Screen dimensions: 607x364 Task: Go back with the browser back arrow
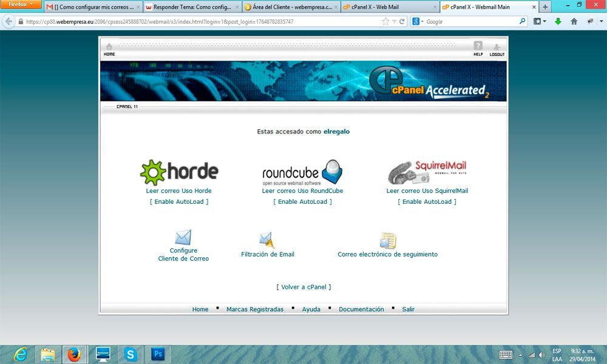coord(8,22)
